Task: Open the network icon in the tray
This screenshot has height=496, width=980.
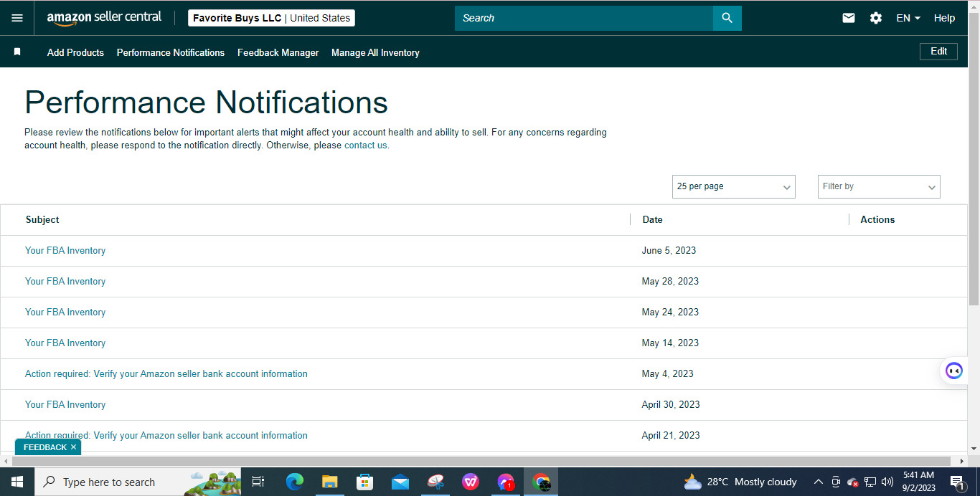Action: coord(870,482)
